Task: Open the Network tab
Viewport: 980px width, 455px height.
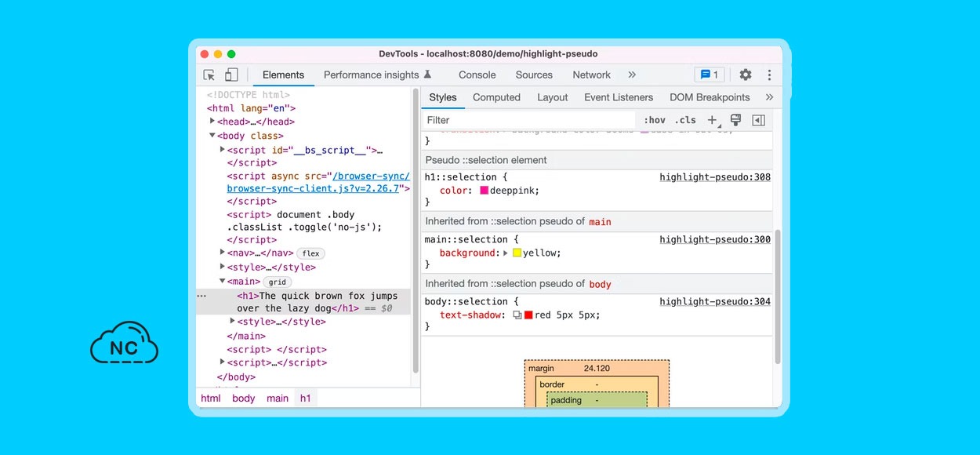Action: [x=591, y=75]
